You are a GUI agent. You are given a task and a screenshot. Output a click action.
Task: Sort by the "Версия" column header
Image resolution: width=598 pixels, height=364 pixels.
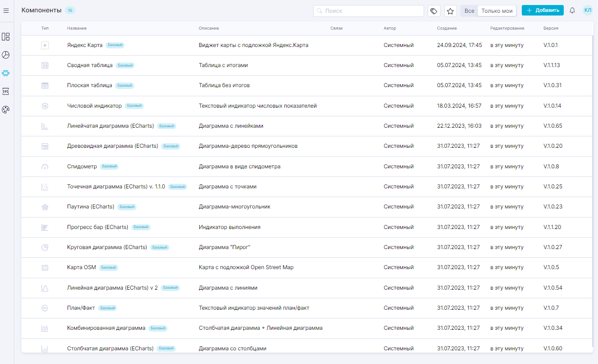click(x=551, y=28)
